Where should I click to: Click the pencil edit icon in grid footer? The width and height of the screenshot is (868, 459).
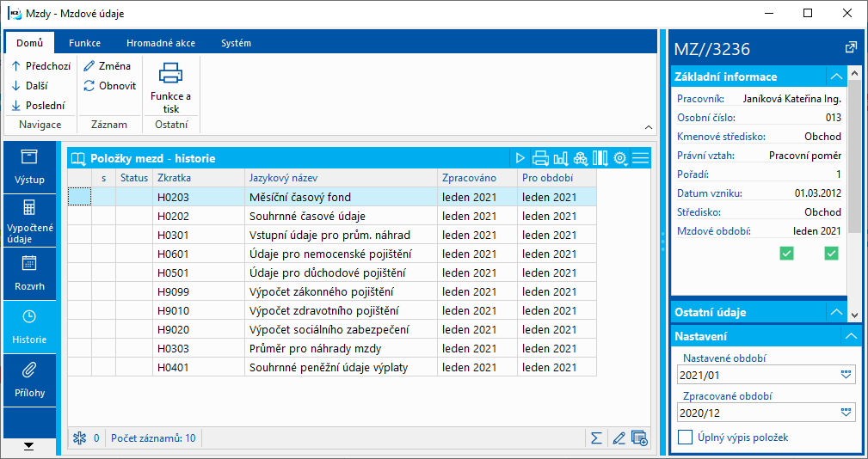pos(619,438)
